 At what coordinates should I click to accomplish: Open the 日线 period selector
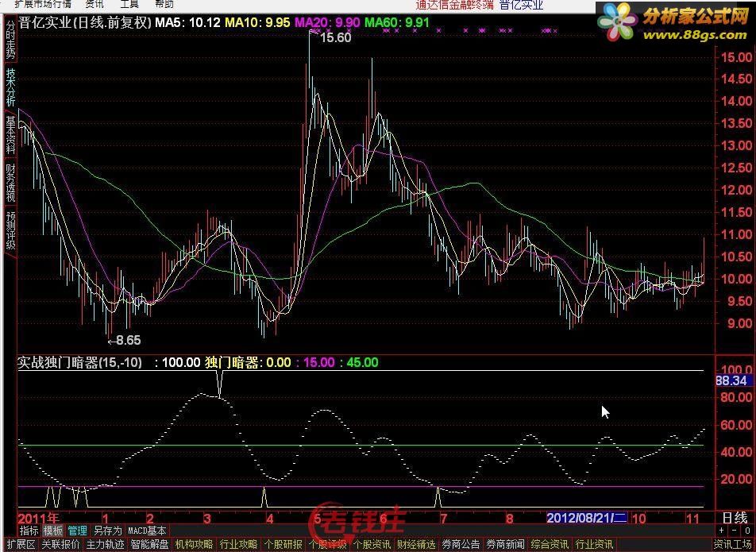pos(735,518)
